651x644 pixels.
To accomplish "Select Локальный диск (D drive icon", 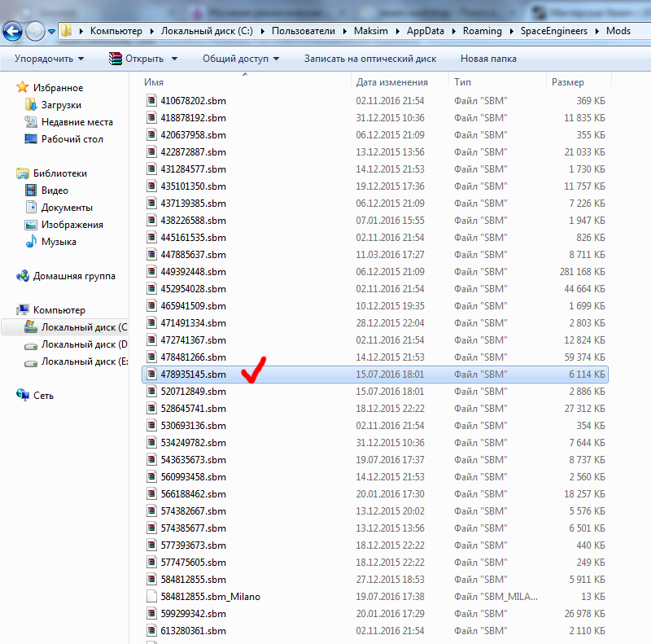I will (31, 345).
